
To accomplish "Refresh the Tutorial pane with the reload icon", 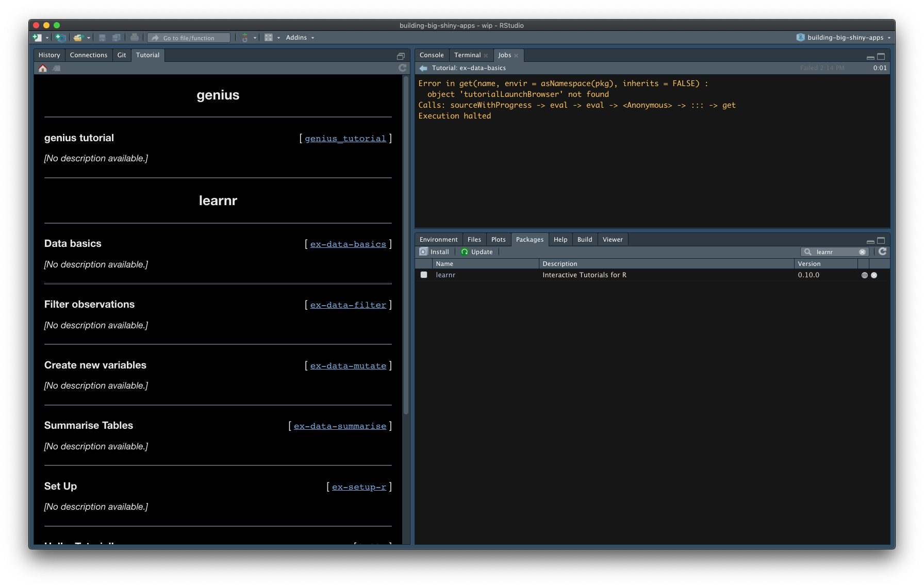I will coord(403,68).
